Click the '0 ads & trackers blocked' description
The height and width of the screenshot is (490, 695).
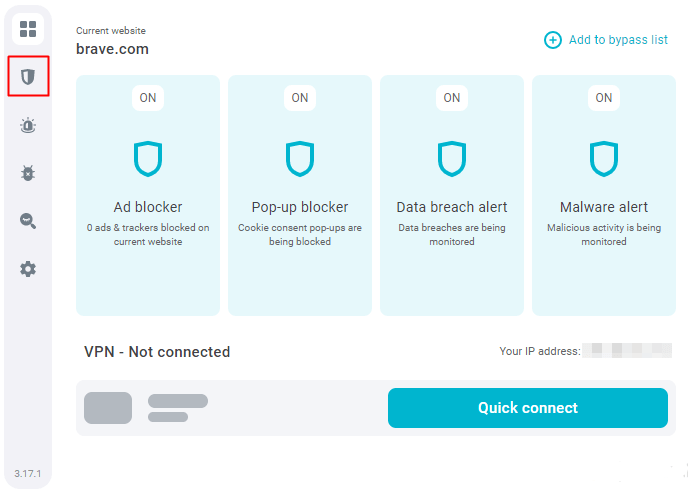(148, 235)
